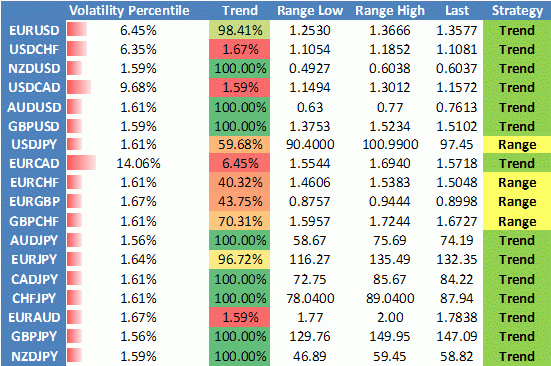Click the Volatility Percentile column header
The width and height of the screenshot is (551, 366).
tap(129, 11)
